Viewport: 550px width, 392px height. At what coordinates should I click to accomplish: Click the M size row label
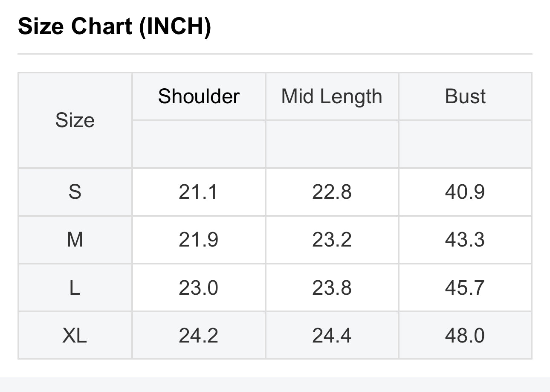coord(75,240)
